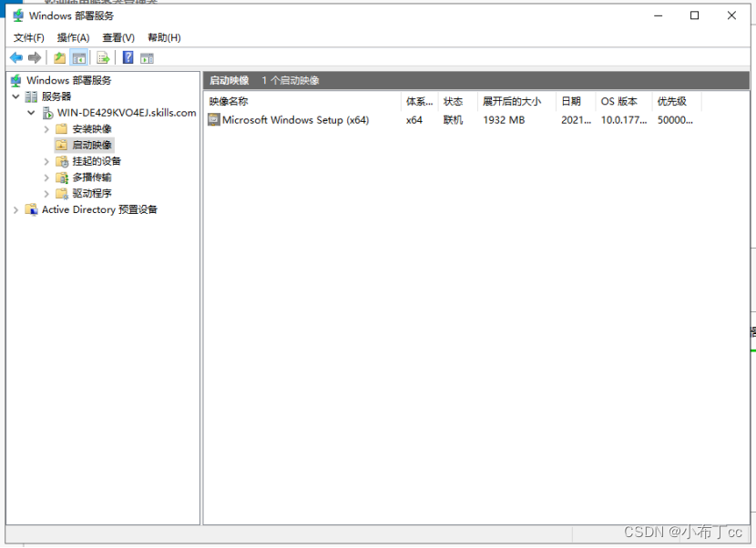Expand the Active Directory 预置设备 node
This screenshot has width=756, height=548.
pos(15,209)
